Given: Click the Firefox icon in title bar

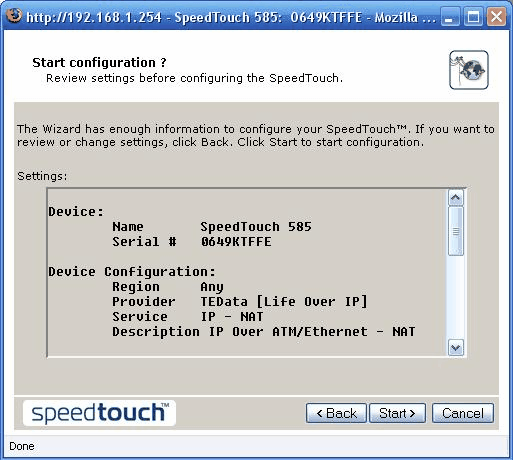Looking at the screenshot, I should 14,15.
